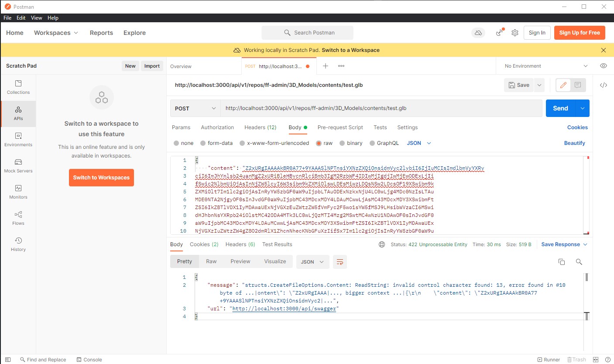This screenshot has height=364, width=614.
Task: Click the pencil edit mode icon
Action: click(563, 85)
